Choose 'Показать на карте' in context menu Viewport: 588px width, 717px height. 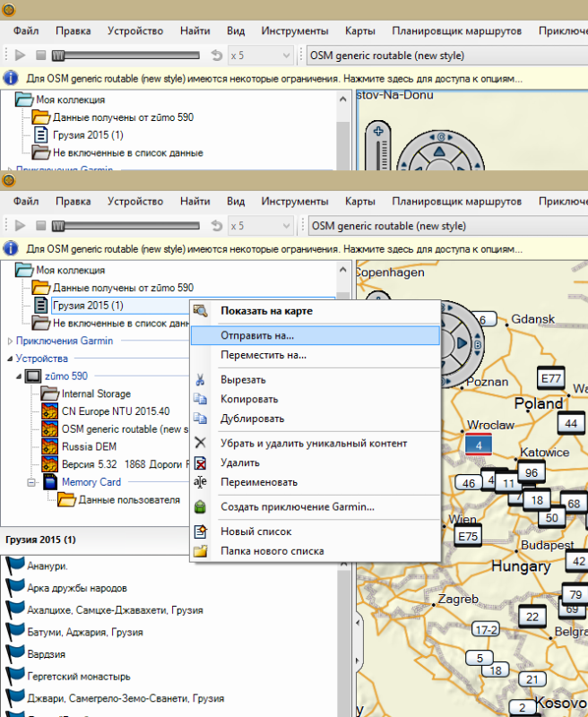315,311
